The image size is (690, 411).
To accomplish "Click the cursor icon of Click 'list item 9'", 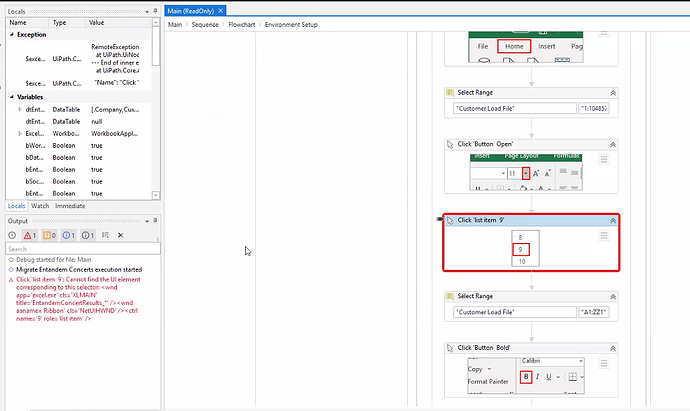I will click(450, 220).
